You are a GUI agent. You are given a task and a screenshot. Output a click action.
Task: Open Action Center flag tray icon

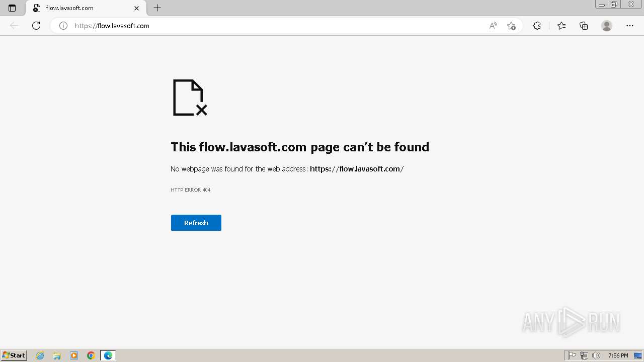coord(572,355)
